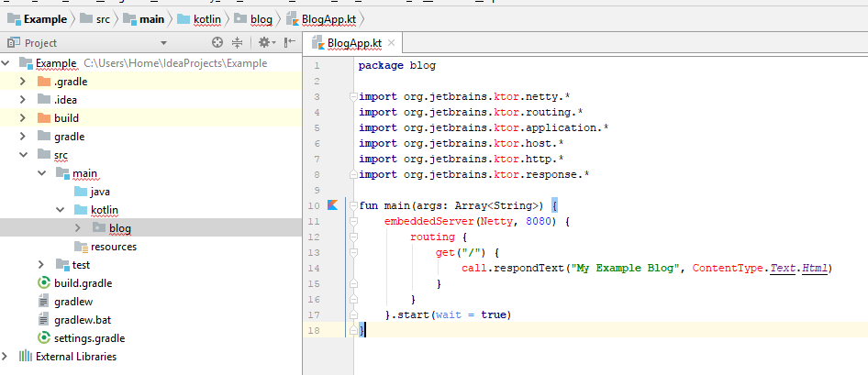Select the kotlin folder in tree

point(104,210)
